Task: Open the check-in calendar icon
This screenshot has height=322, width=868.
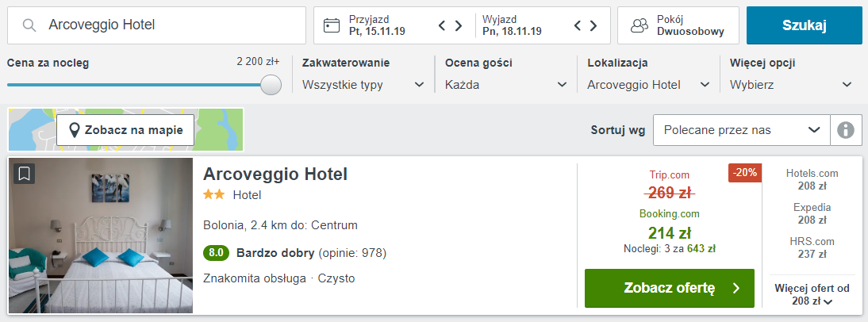Action: 331,25
